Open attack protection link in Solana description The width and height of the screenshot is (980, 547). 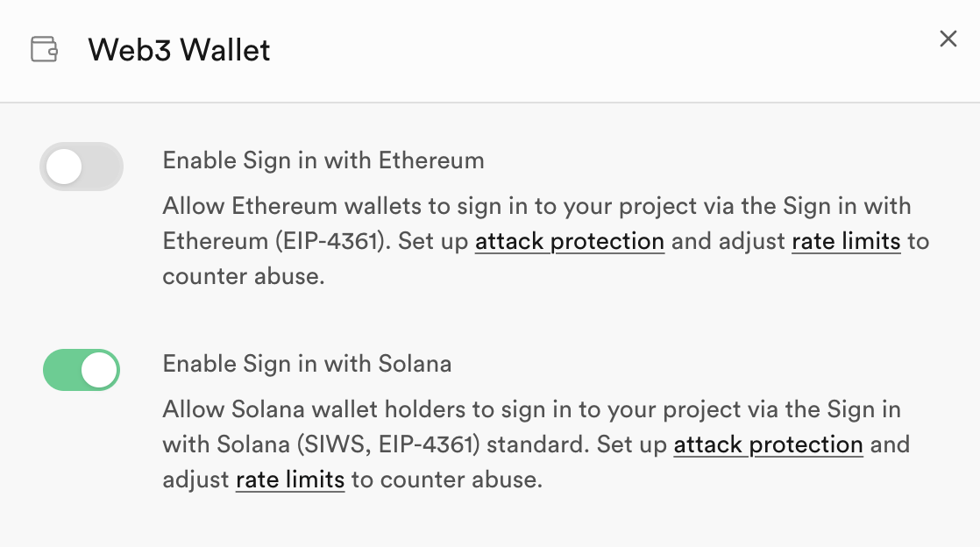click(x=768, y=444)
